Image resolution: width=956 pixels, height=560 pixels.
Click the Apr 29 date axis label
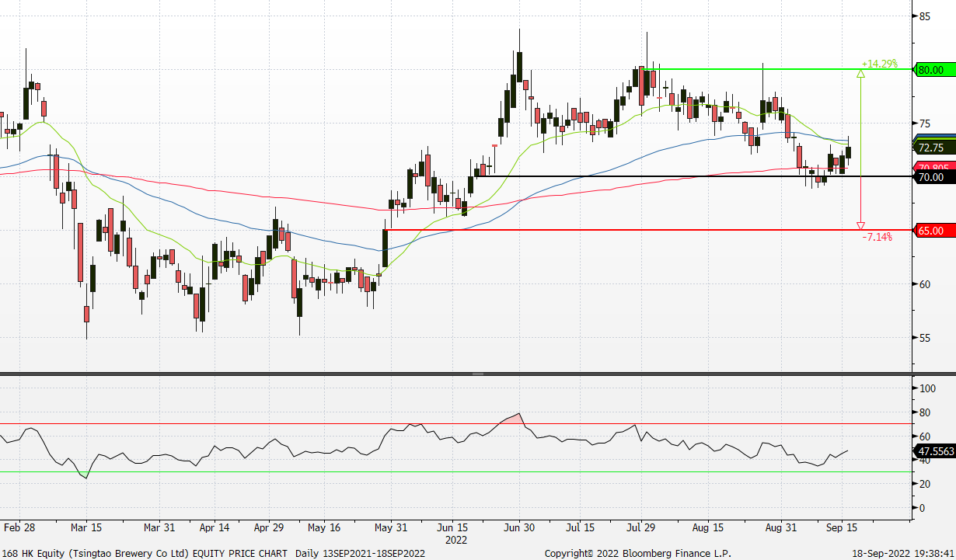[x=269, y=527]
